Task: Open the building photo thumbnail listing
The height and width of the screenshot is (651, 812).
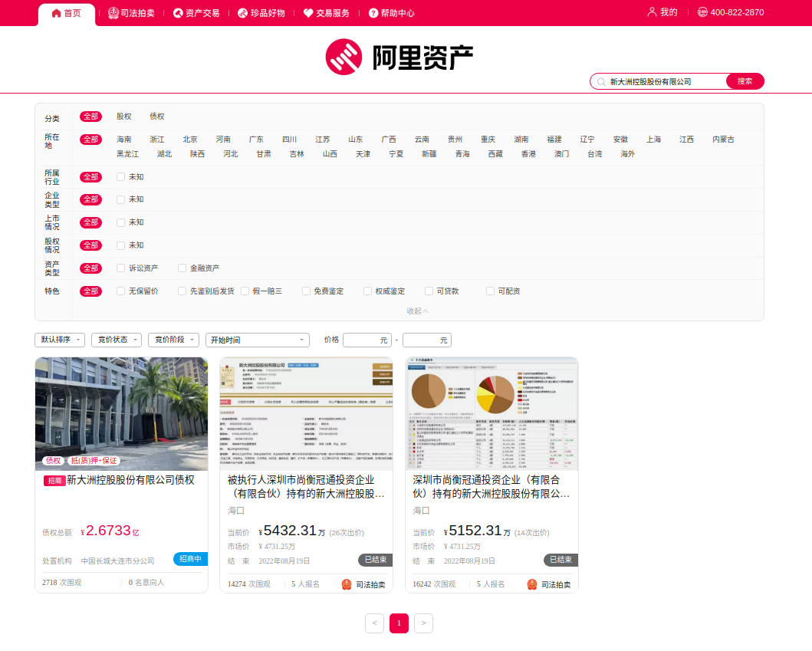Action: [x=122, y=414]
